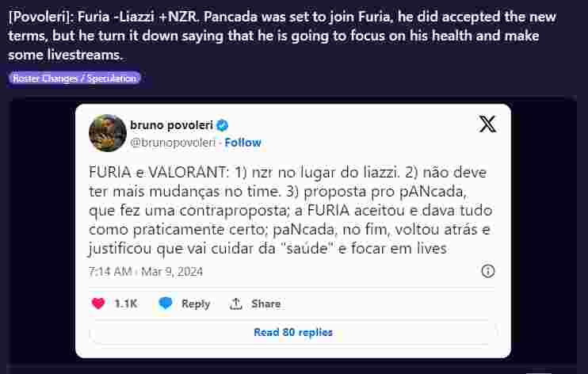Click the 1.1K likes count

click(125, 303)
